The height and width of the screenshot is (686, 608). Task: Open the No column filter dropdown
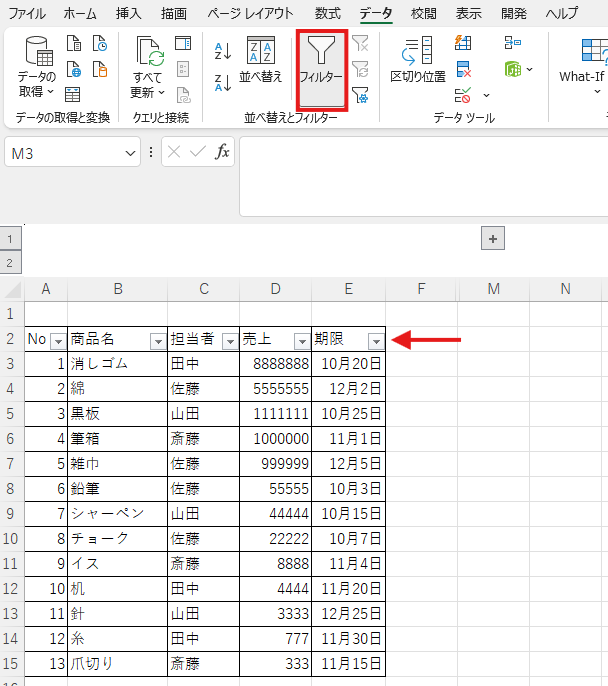coord(58,341)
